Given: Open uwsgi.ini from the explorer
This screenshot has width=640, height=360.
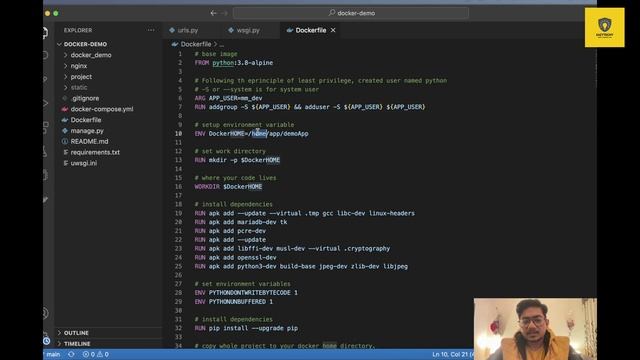Looking at the screenshot, I should coord(84,163).
